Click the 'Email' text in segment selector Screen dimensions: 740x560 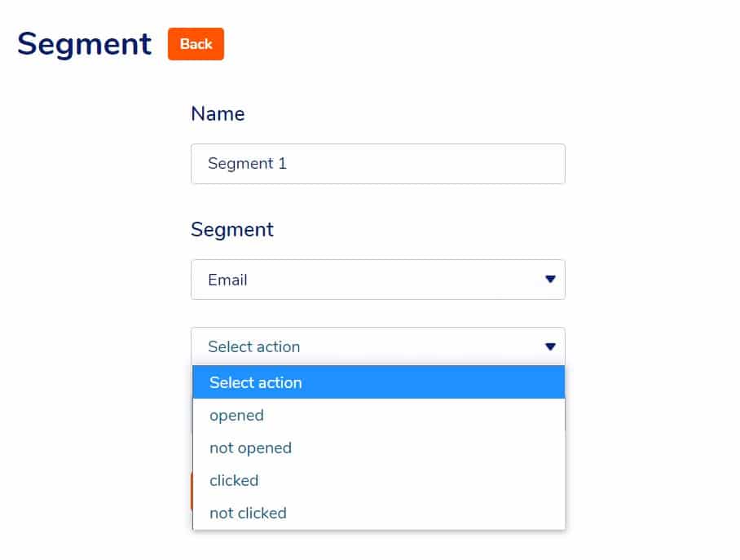click(x=227, y=280)
